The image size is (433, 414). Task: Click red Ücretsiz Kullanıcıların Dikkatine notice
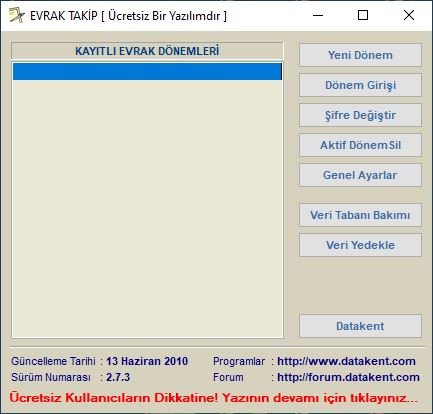tap(214, 398)
